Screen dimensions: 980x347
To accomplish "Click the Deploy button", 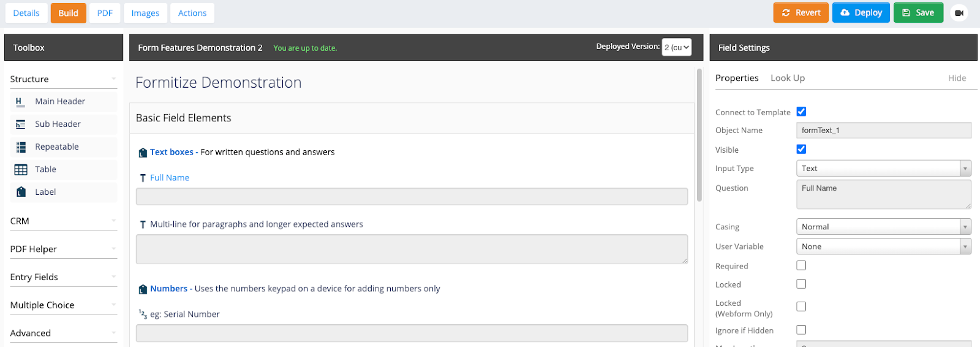I will [861, 13].
